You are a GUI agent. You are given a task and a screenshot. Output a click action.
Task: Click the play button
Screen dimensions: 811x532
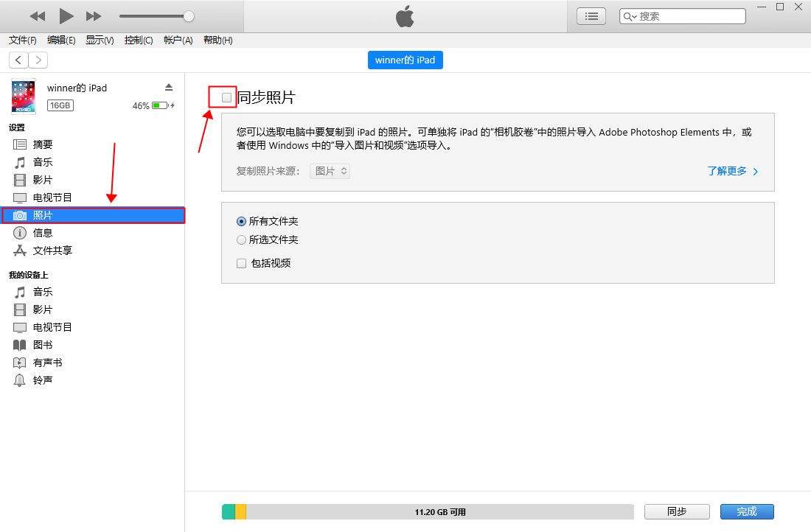tap(66, 16)
